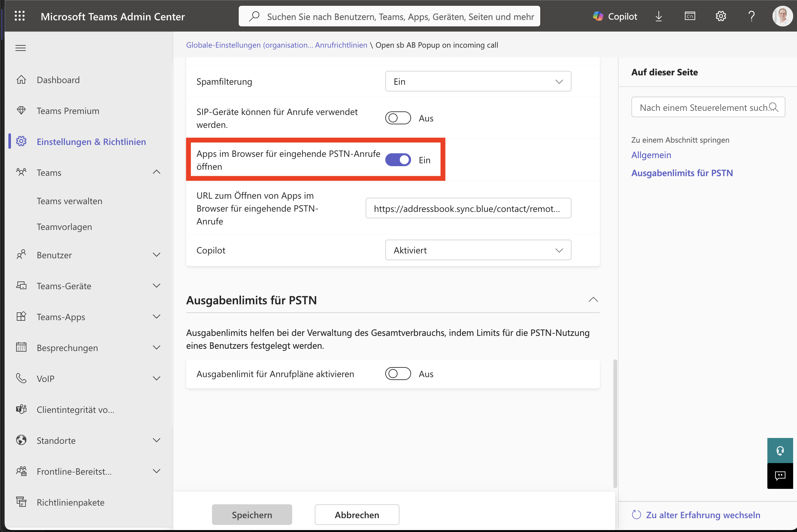Collapse the Ausgabenlimits für PSTN section

coord(593,299)
